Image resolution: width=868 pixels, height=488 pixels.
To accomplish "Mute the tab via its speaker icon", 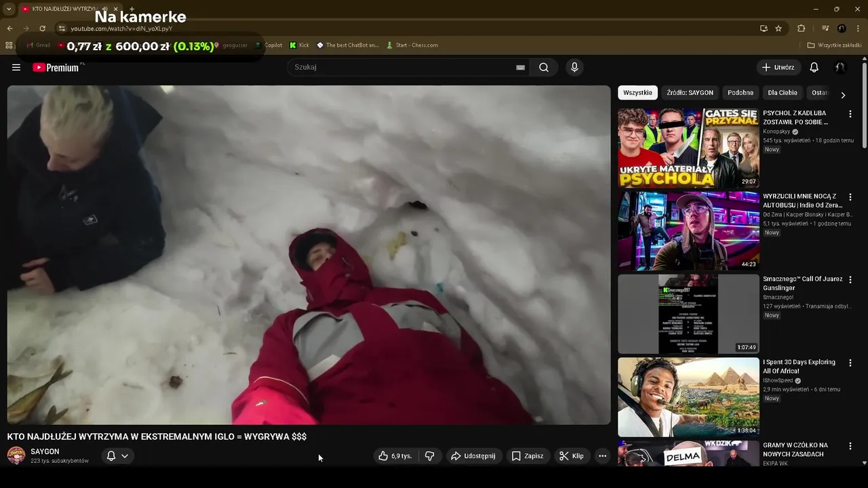I will point(104,9).
